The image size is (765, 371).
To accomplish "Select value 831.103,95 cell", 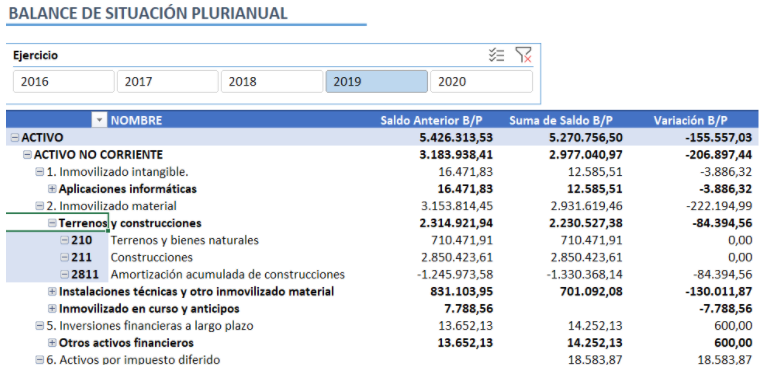I will [x=462, y=292].
